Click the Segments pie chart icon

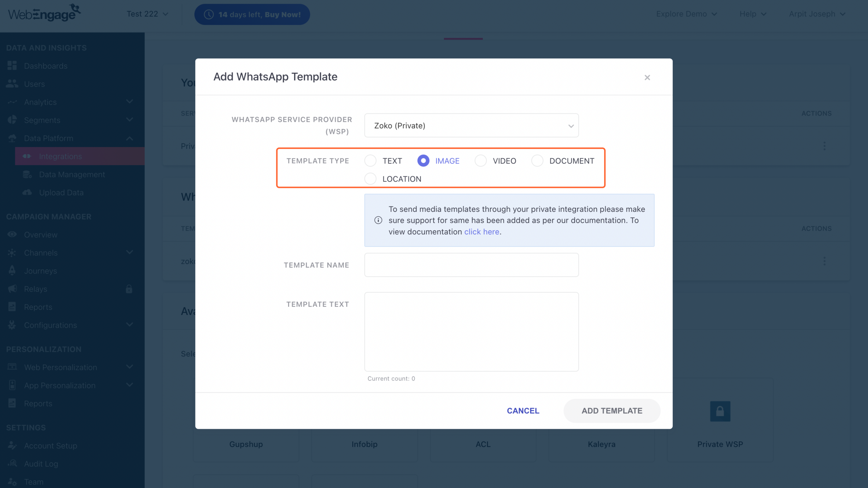(x=12, y=120)
